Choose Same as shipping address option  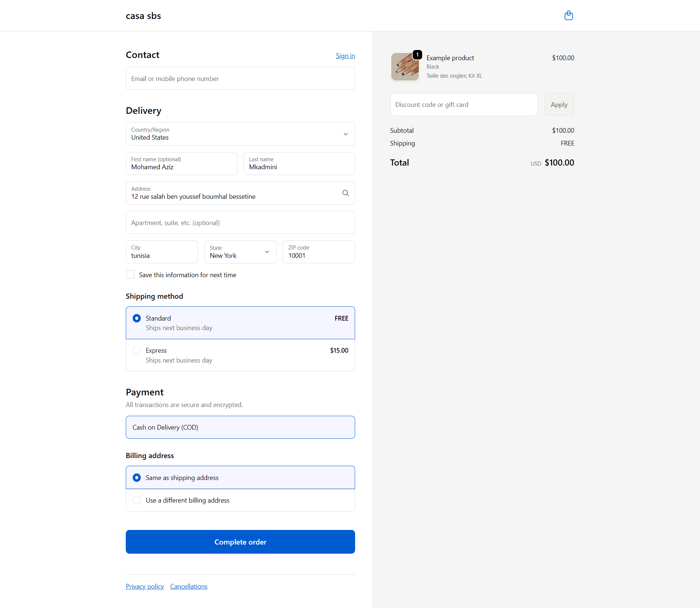pos(240,477)
